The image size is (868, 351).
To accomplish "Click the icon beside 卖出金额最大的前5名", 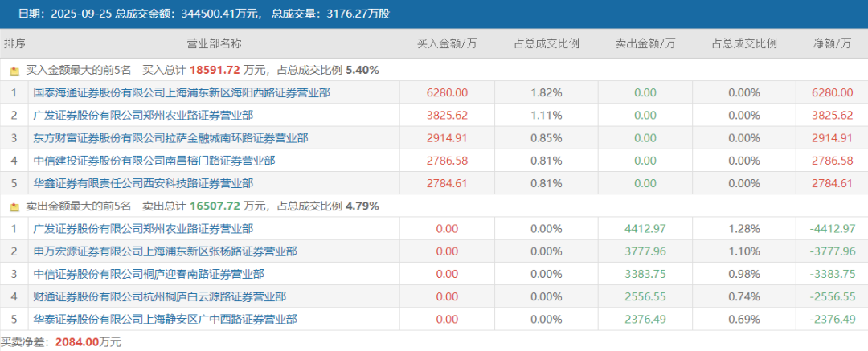I will point(15,206).
